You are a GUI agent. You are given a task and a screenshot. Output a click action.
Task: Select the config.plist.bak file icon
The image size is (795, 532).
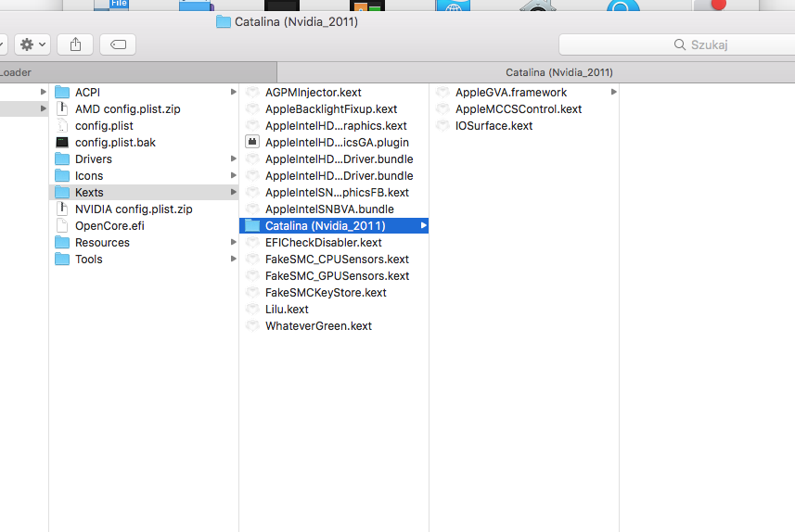click(x=62, y=143)
